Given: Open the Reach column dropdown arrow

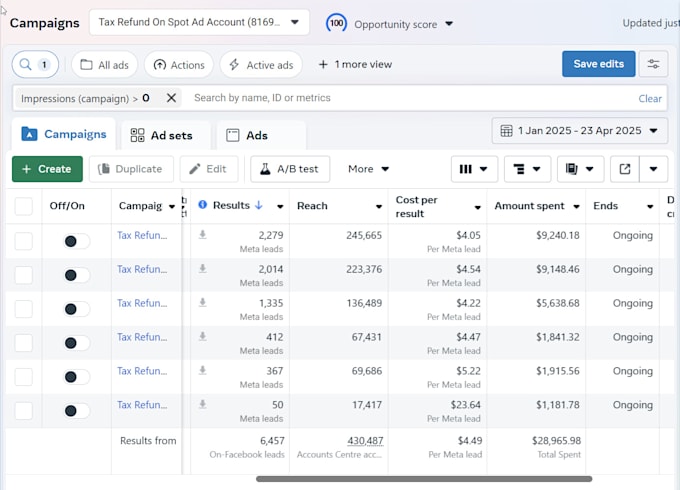Looking at the screenshot, I should [x=379, y=206].
